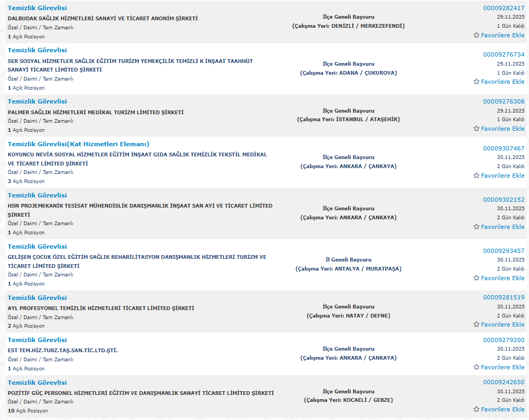529x420 pixels.
Task: Open the DALBUDAK SAĞLIK Temizlik Görevlisi title
Action: (x=37, y=8)
